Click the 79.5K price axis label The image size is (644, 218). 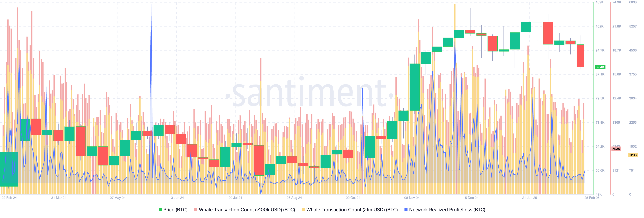point(600,98)
